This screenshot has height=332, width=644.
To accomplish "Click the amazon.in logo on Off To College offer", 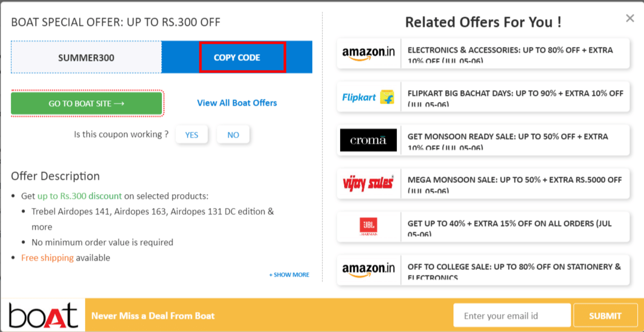I will click(x=368, y=269).
